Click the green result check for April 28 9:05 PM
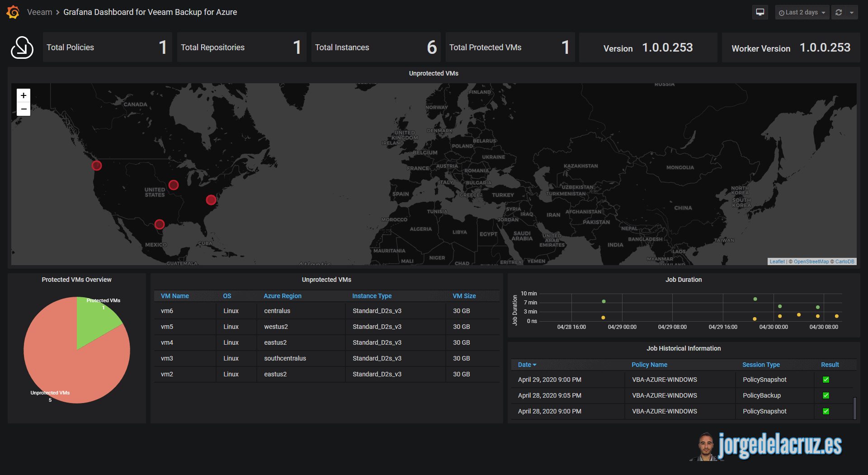Viewport: 868px width, 475px height. coord(826,395)
